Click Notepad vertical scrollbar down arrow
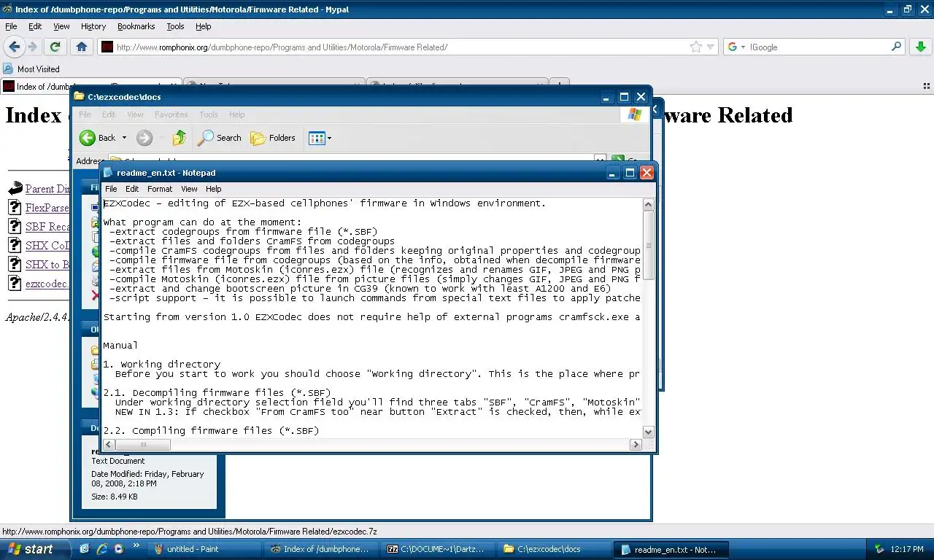934x560 pixels. click(649, 432)
